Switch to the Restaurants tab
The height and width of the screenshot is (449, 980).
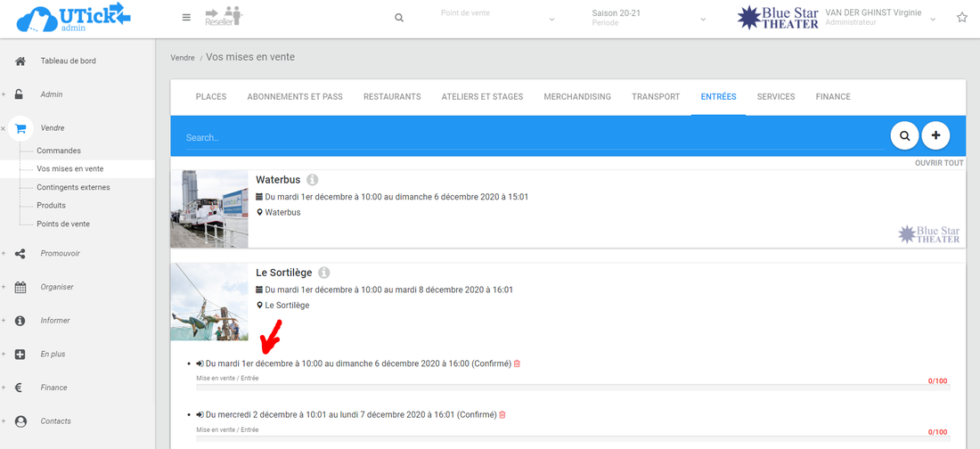click(392, 97)
